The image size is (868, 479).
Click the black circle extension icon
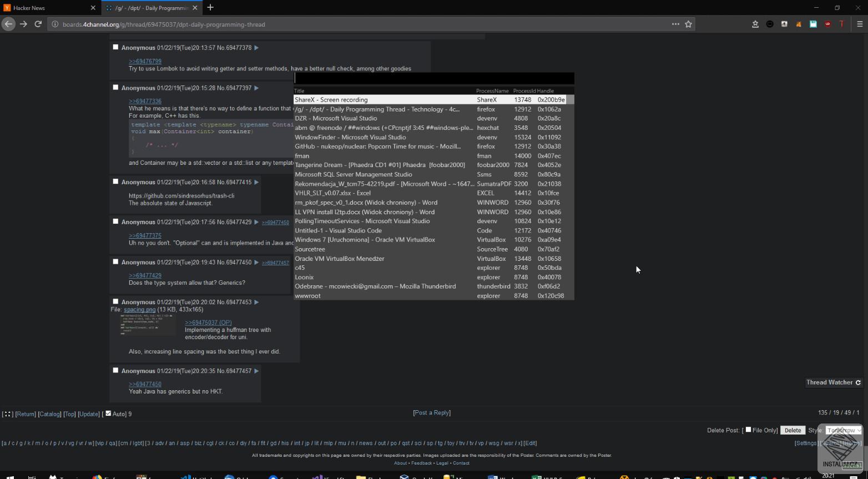pyautogui.click(x=770, y=24)
